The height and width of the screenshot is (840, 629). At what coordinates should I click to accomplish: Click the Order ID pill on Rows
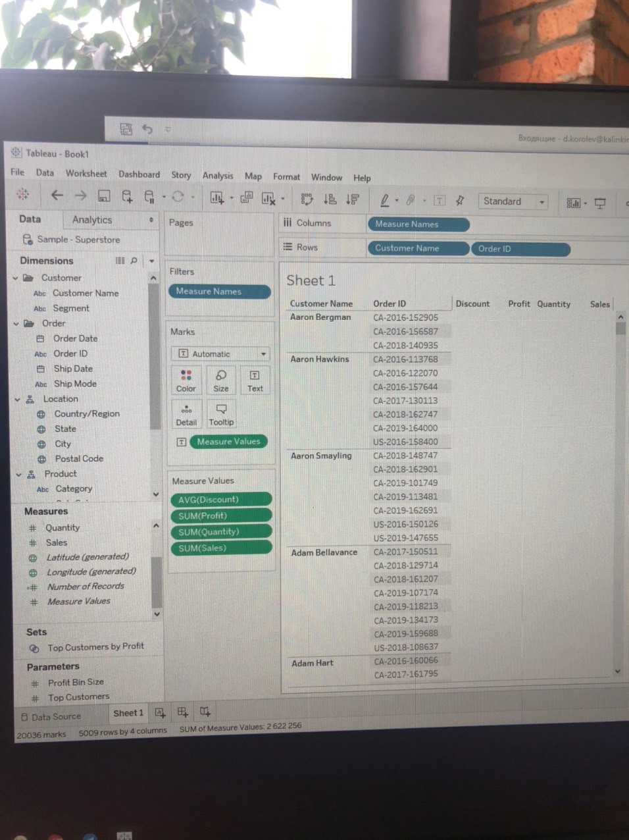[520, 249]
